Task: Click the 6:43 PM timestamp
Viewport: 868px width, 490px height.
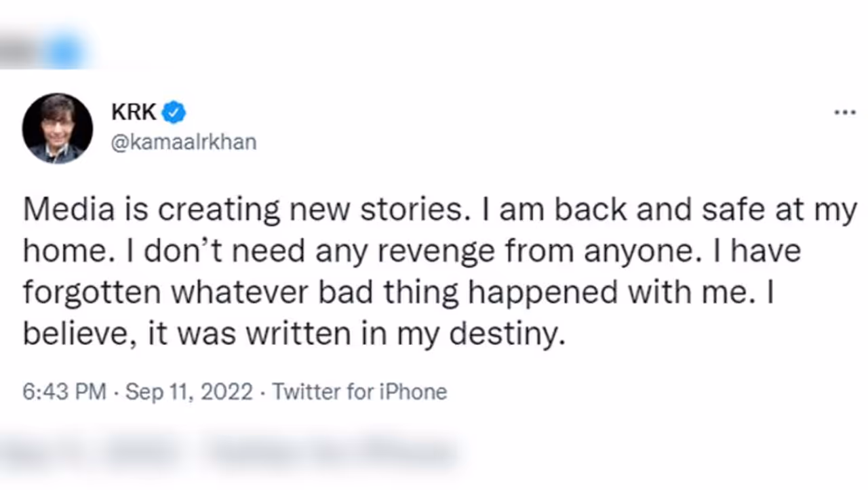Action: pos(64,392)
